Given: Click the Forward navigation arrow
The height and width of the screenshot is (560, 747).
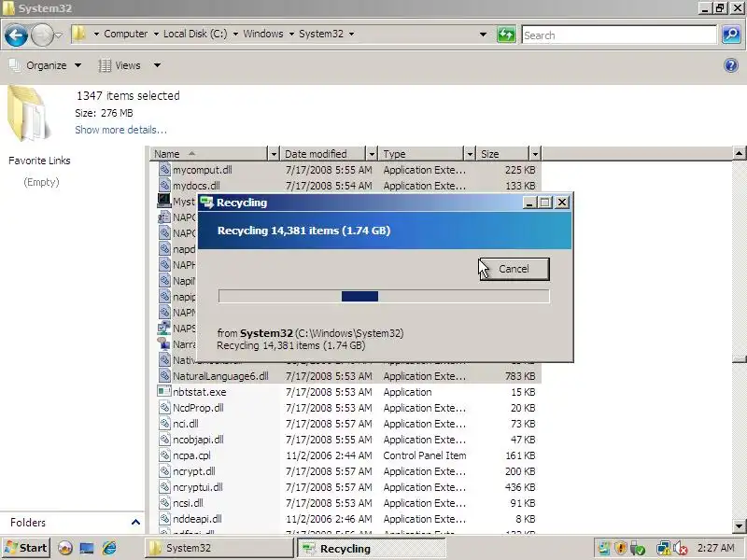Looking at the screenshot, I should [41, 35].
